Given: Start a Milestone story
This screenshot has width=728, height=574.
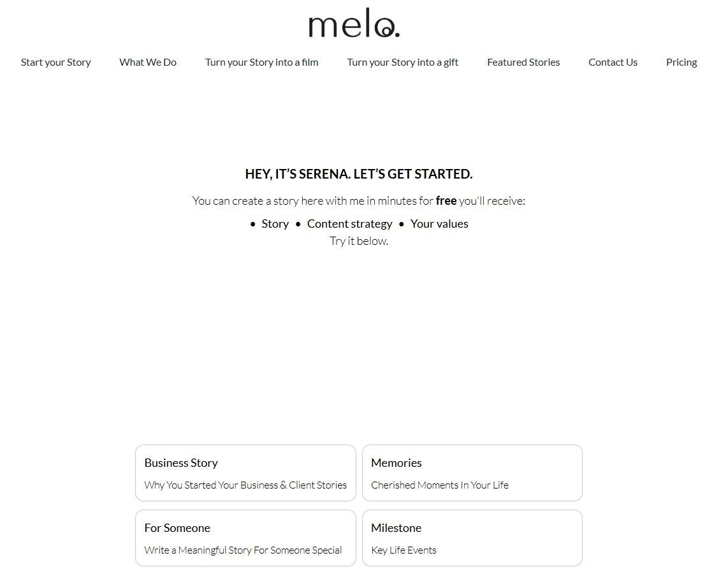Looking at the screenshot, I should click(472, 538).
